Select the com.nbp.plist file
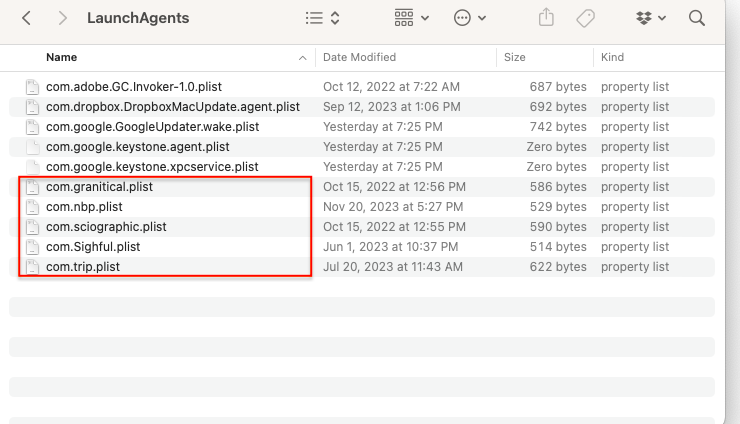The height and width of the screenshot is (424, 740). pos(84,207)
